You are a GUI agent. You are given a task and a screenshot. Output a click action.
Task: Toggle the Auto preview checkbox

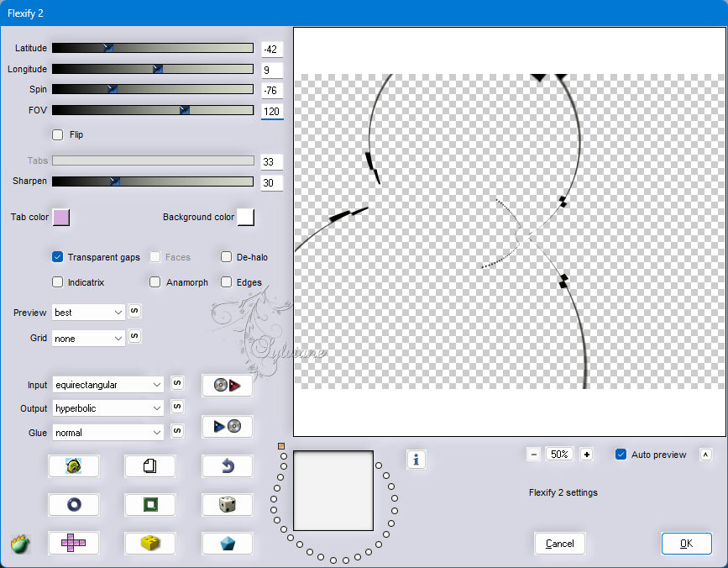tap(621, 455)
